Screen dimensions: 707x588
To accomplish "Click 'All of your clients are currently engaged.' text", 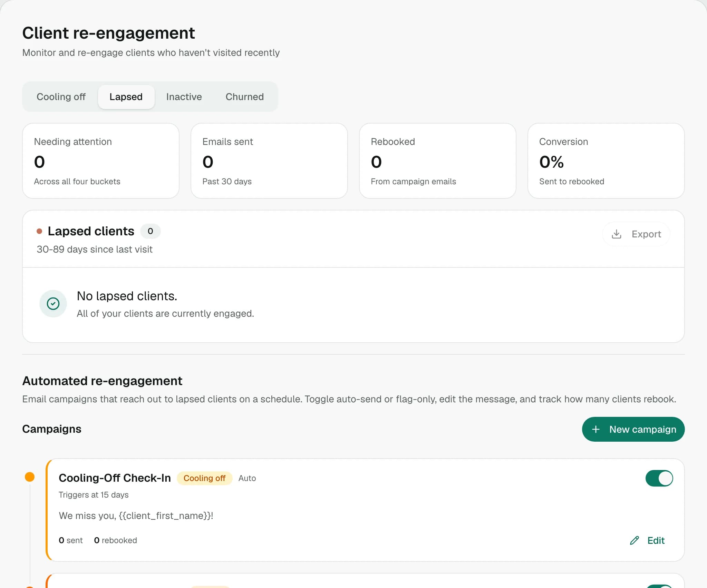I will (165, 314).
